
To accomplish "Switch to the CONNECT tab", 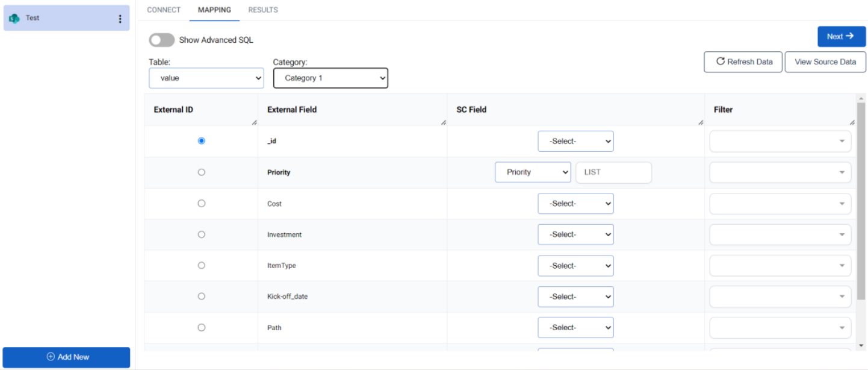I will [163, 10].
